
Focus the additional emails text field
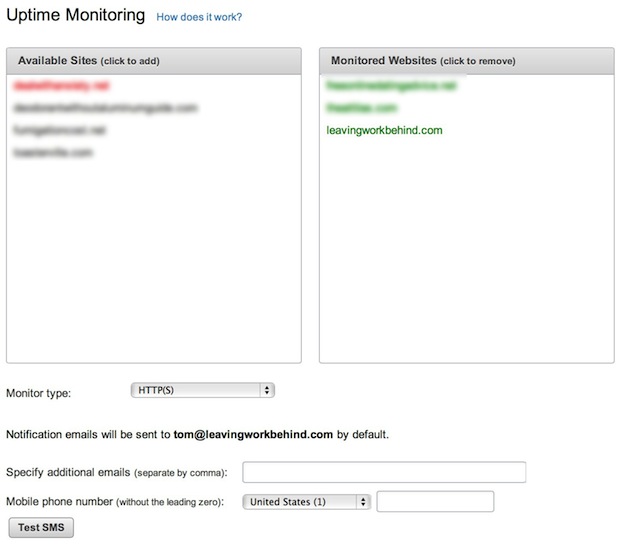[384, 472]
